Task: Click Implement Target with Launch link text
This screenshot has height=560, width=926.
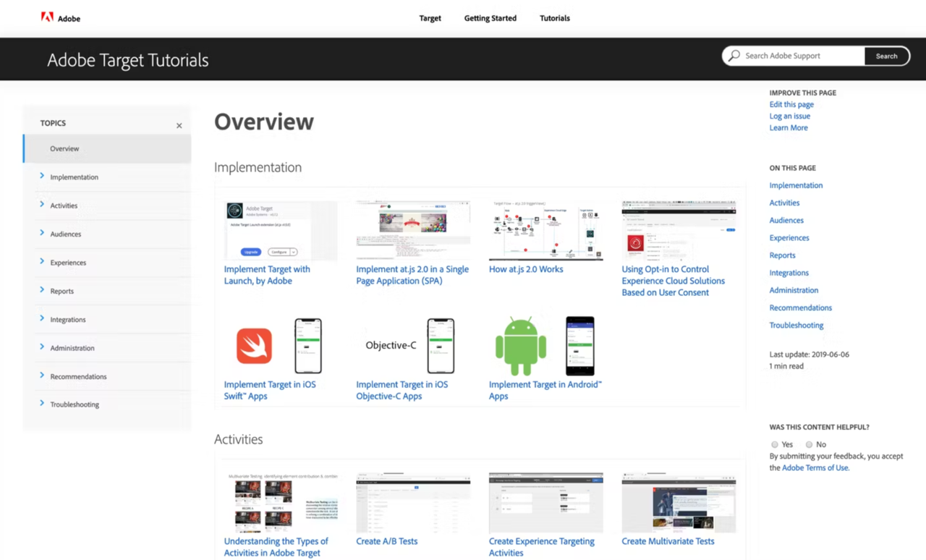Action: pos(267,275)
